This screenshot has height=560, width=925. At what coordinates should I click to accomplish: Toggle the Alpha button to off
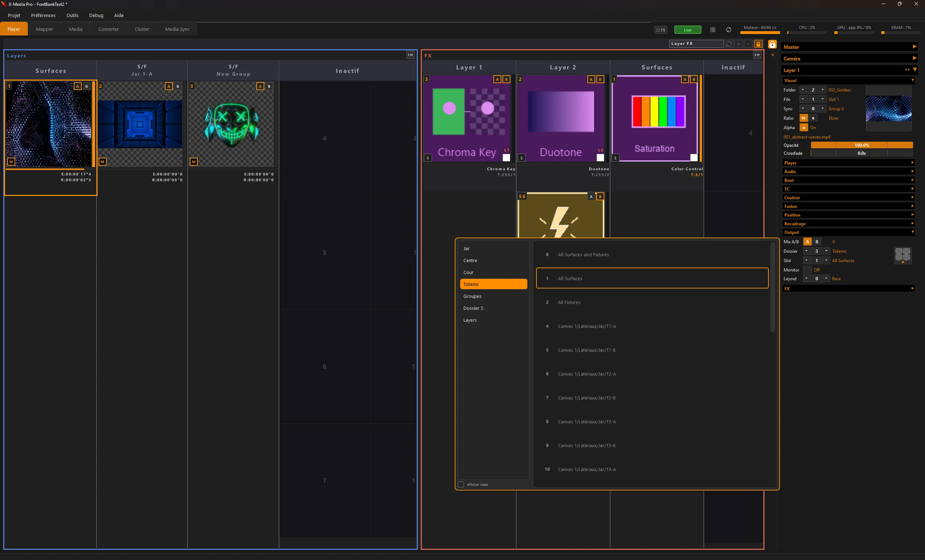click(x=804, y=128)
